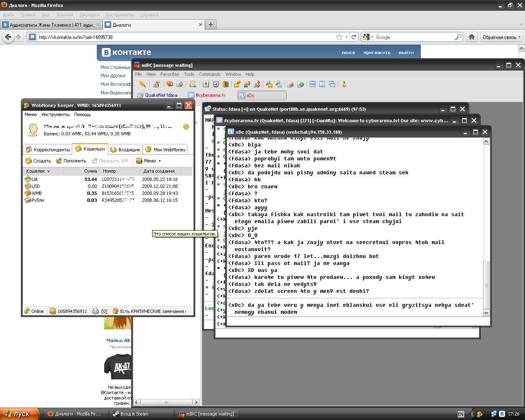This screenshot has width=525, height=420.
Task: Select the WMB wallet row
Action: pyautogui.click(x=107, y=193)
